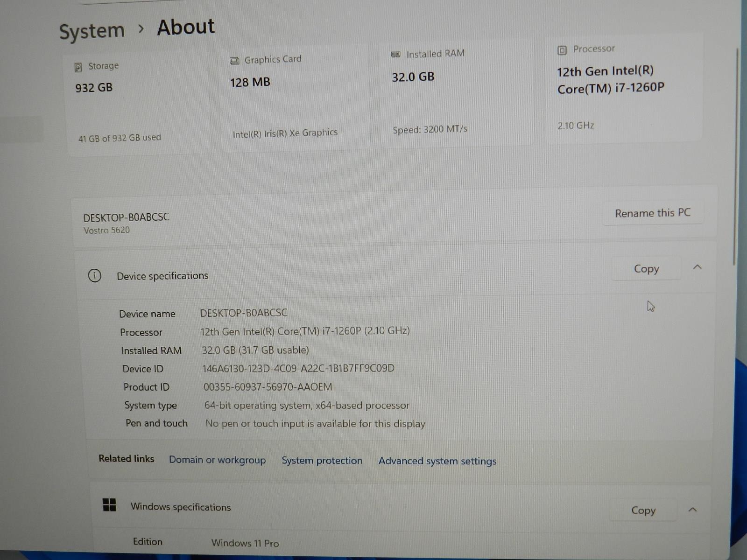
Task: Click the Windows specifications heading
Action: [180, 507]
